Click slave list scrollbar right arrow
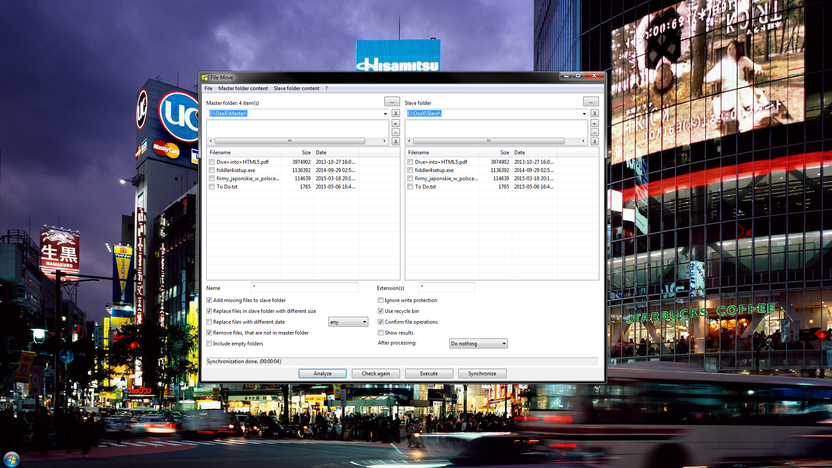The width and height of the screenshot is (832, 468). [583, 141]
